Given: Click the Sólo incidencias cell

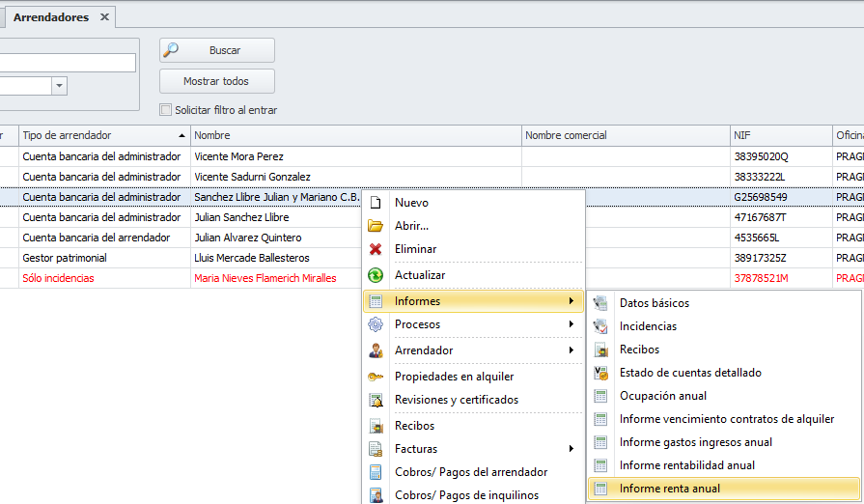Looking at the screenshot, I should coord(104,278).
